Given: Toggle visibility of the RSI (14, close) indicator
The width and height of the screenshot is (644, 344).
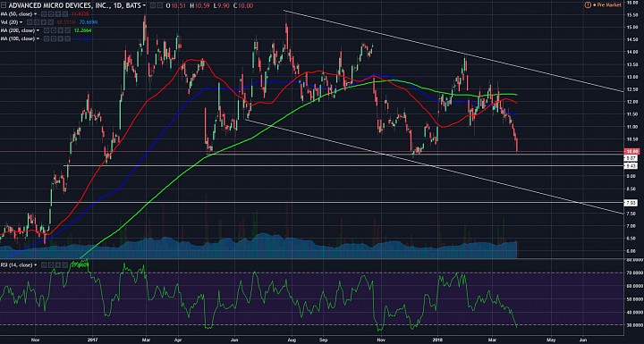Looking at the screenshot, I should tap(44, 265).
